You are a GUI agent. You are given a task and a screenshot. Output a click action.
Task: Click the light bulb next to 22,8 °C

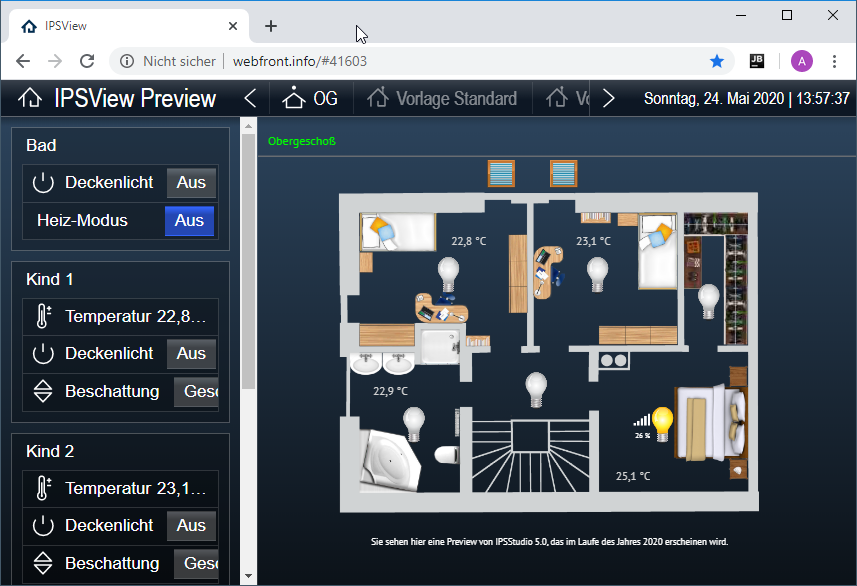(x=448, y=271)
